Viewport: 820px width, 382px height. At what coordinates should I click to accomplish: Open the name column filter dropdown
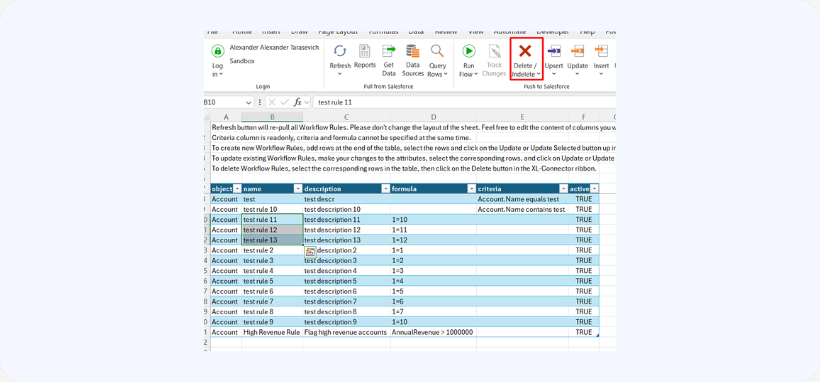298,189
